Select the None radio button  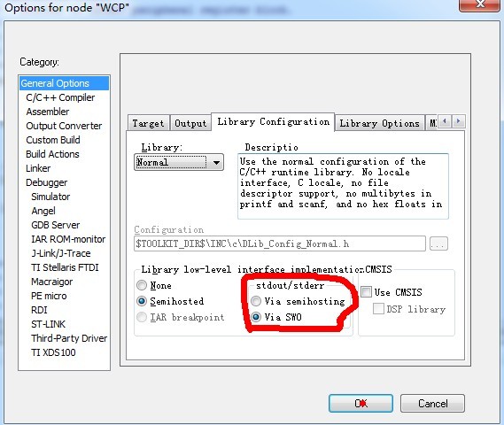[142, 285]
